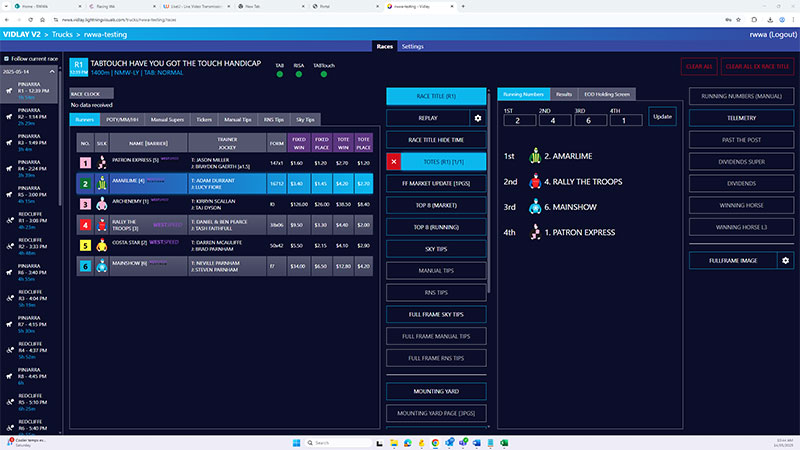This screenshot has width=800, height=450.
Task: Click Amarlime's jockey silk icon in runners table
Action: click(x=101, y=184)
